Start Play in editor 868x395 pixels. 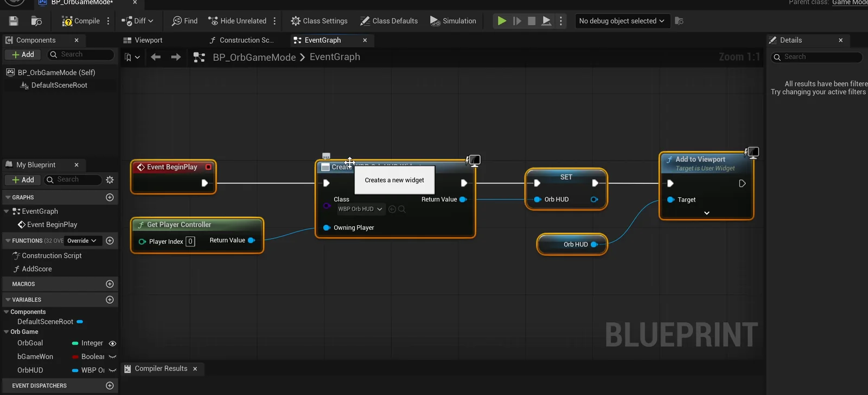coord(502,21)
